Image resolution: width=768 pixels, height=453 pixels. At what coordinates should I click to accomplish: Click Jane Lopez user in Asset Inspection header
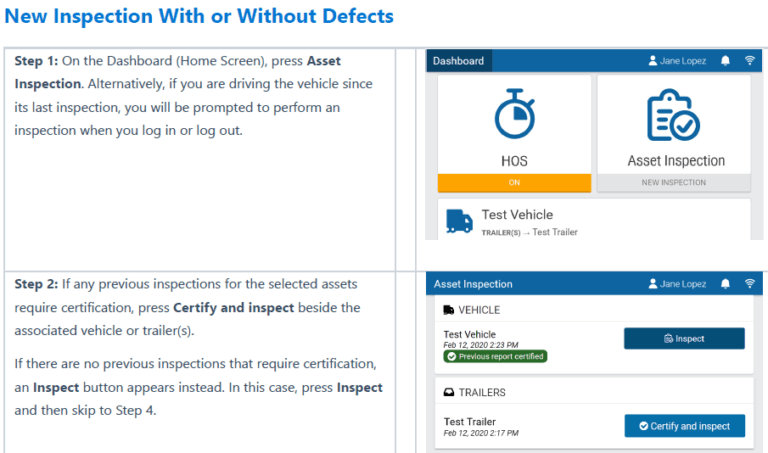click(x=677, y=284)
